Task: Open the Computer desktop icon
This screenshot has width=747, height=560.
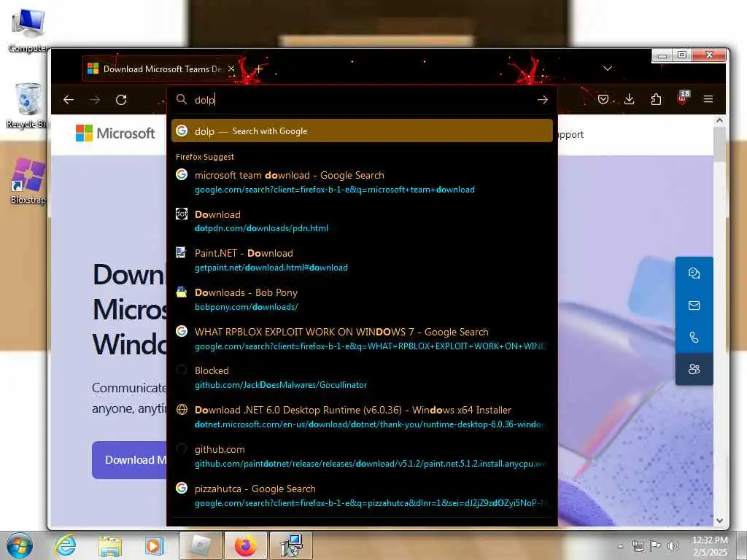Action: click(x=28, y=30)
